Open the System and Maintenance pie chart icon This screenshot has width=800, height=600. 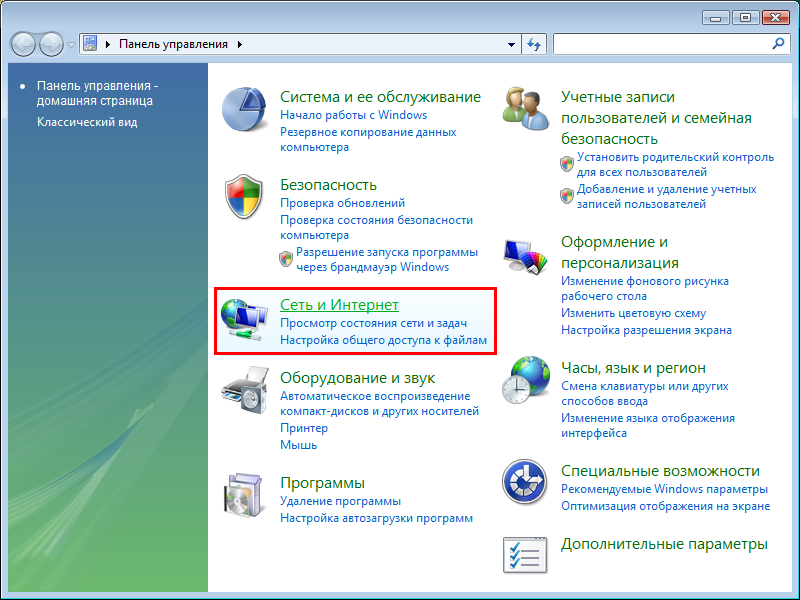pyautogui.click(x=244, y=109)
